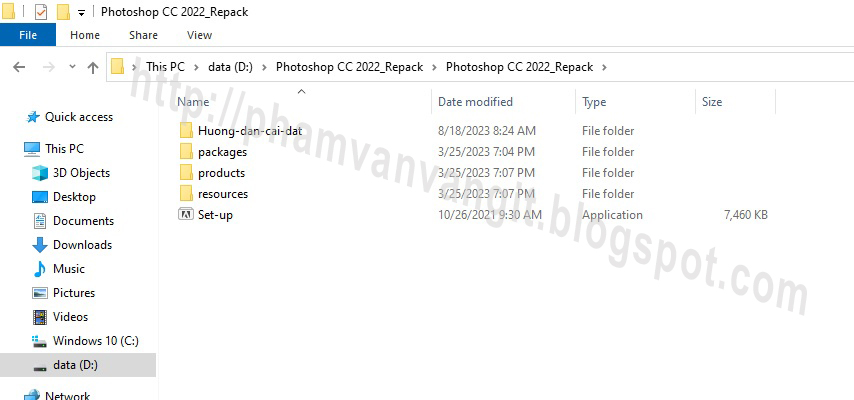Select Quick access in navigation pane
The image size is (854, 400).
tap(79, 117)
